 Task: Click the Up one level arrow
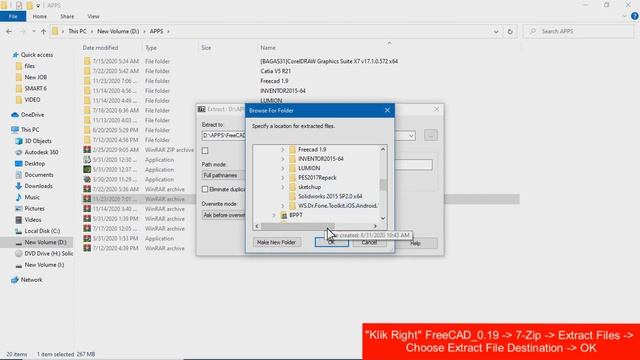click(43, 31)
